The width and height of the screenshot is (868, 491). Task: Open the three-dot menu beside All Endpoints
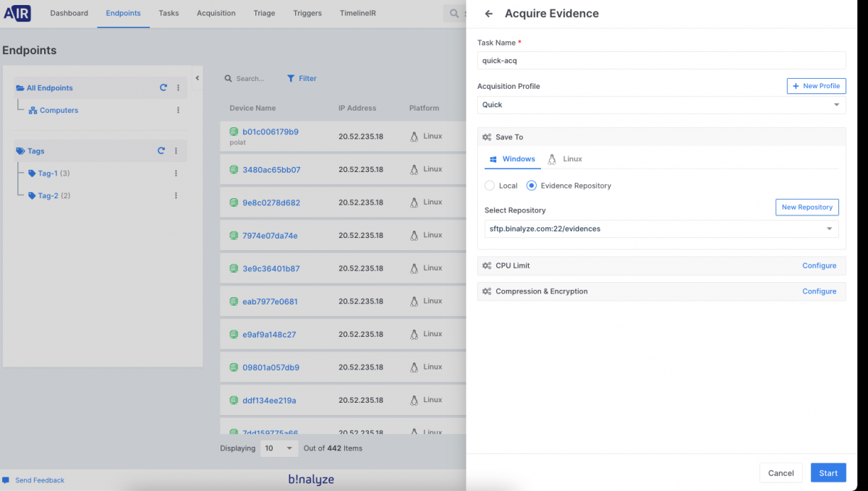pyautogui.click(x=178, y=87)
